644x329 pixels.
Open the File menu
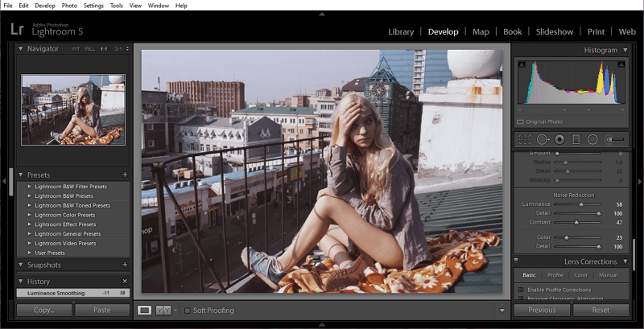(x=8, y=6)
